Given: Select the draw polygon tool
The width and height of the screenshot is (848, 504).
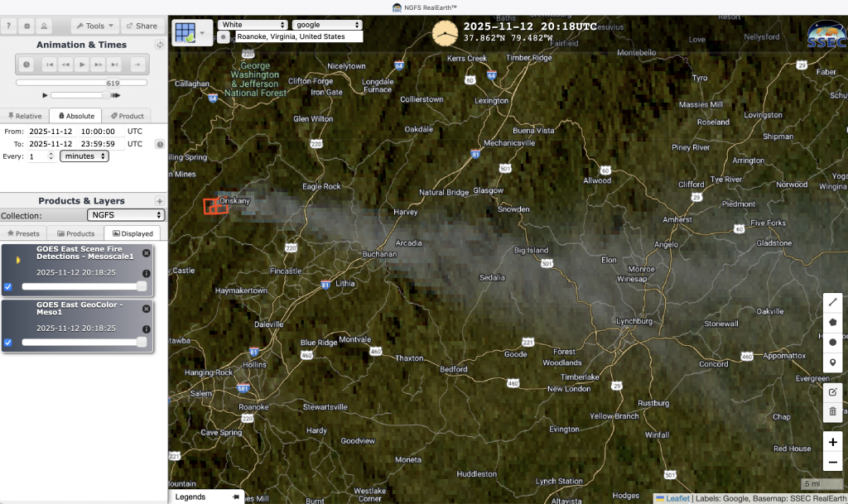Looking at the screenshot, I should tap(832, 322).
